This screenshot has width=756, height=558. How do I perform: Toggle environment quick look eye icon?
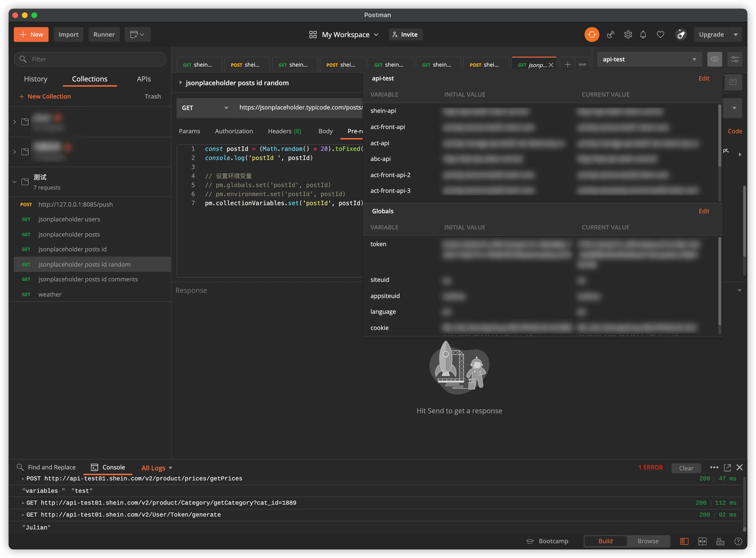[715, 59]
